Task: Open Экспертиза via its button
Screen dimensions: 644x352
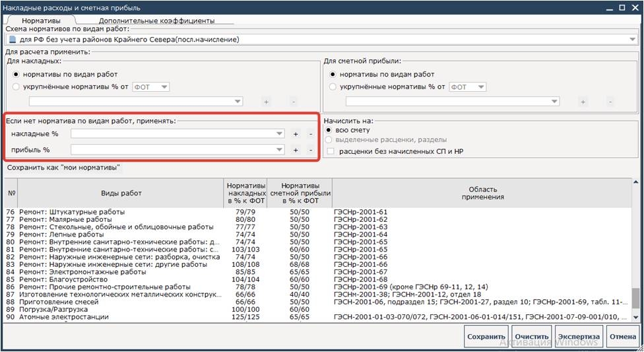Action: [579, 336]
